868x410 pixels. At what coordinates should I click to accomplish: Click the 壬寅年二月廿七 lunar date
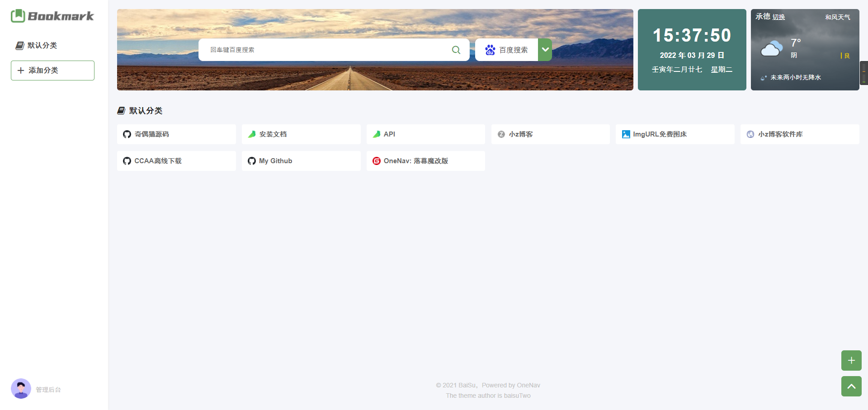677,69
